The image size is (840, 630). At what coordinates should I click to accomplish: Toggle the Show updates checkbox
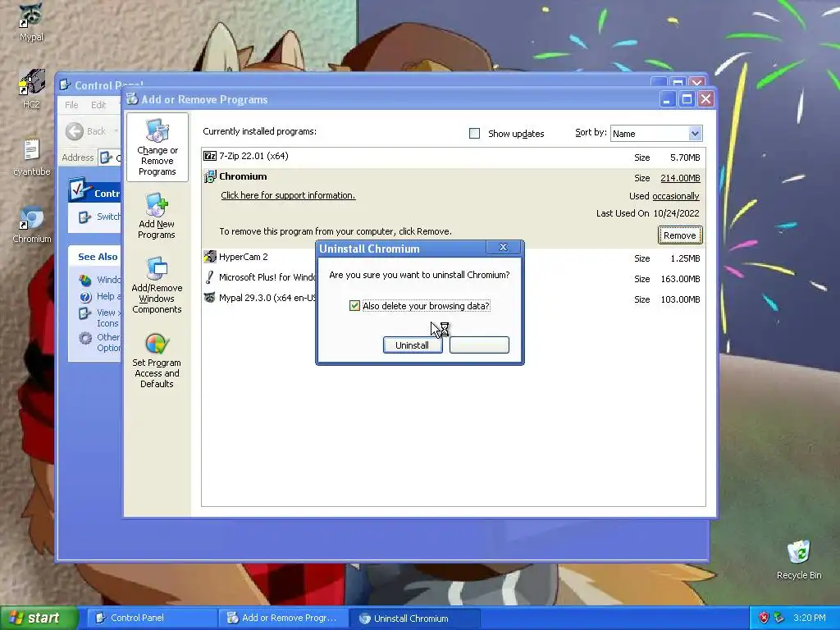click(x=475, y=134)
